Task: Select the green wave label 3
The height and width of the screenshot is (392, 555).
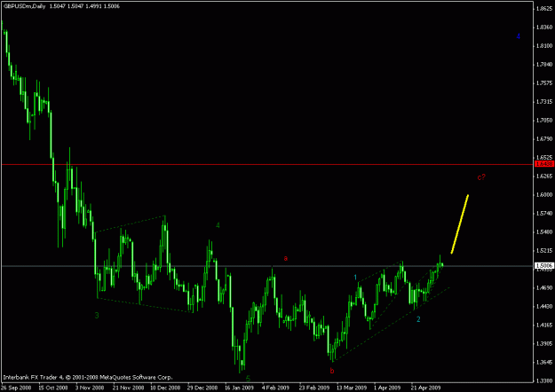Action: (x=97, y=316)
